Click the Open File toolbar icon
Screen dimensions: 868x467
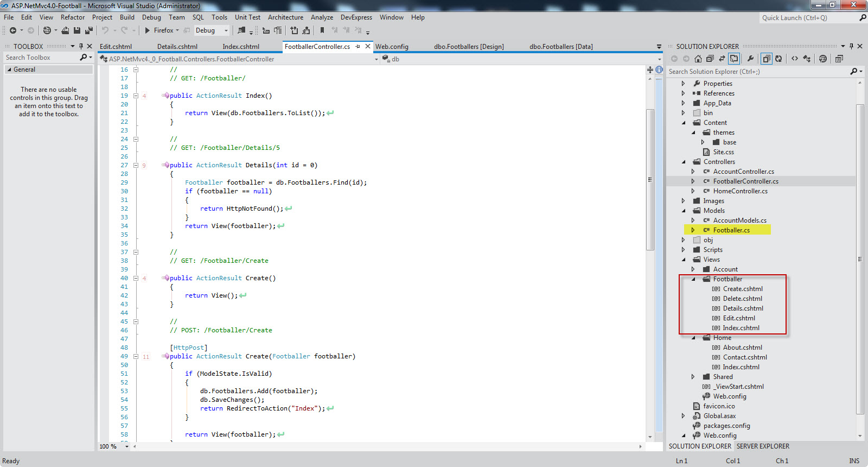tap(65, 30)
